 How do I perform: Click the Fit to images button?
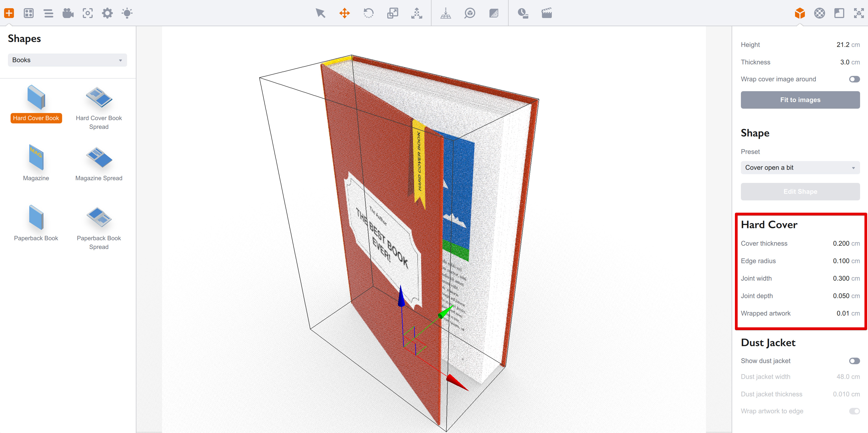point(800,100)
